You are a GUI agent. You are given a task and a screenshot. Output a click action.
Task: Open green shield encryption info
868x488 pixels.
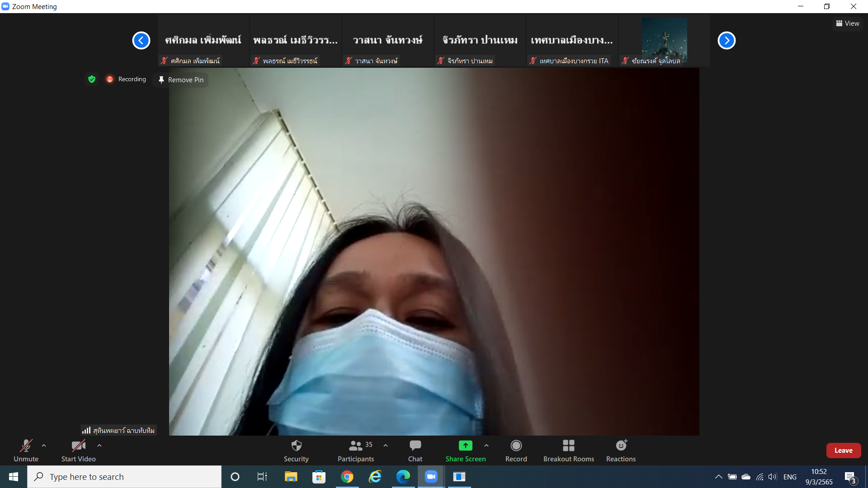(92, 79)
